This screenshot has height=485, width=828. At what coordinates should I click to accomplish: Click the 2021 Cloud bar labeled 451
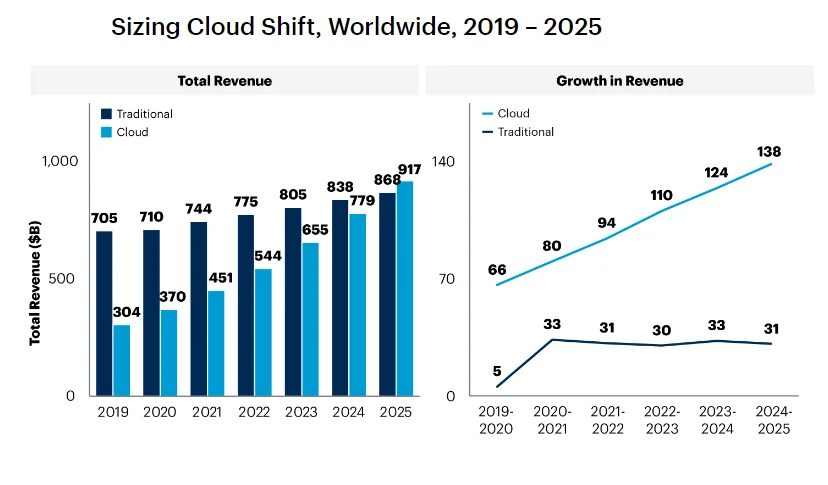(216, 343)
